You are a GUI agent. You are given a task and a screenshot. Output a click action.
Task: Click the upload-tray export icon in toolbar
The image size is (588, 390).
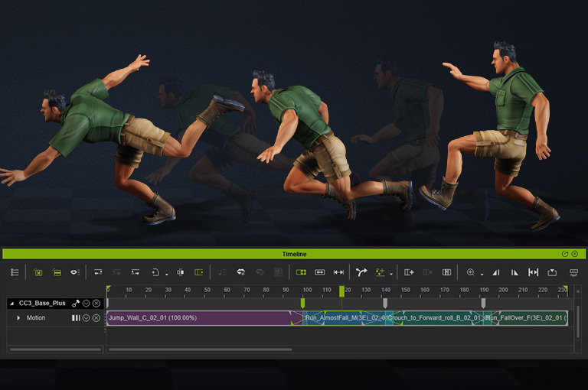point(552,272)
